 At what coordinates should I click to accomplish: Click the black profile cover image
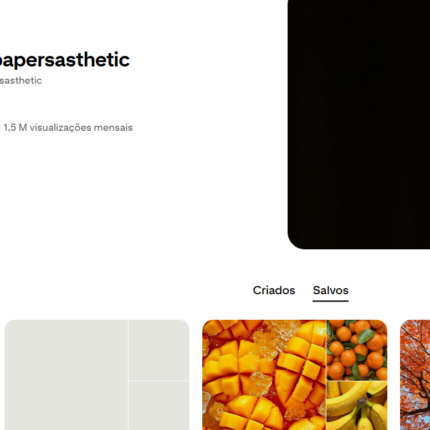(359, 124)
